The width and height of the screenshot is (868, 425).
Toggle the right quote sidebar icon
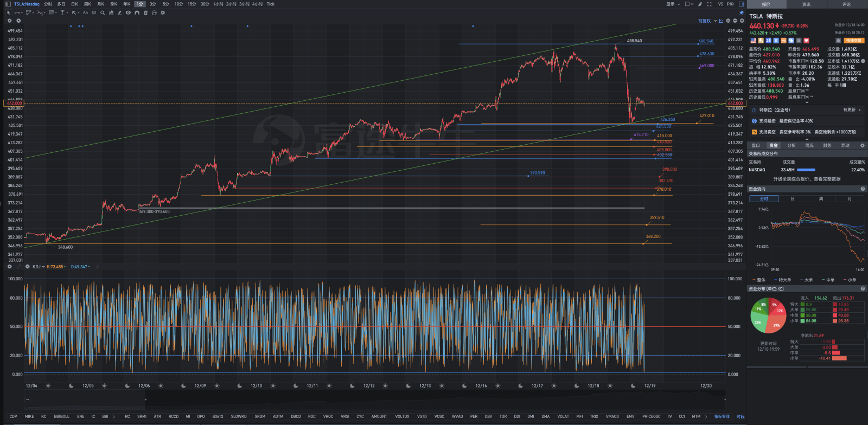[x=742, y=4]
